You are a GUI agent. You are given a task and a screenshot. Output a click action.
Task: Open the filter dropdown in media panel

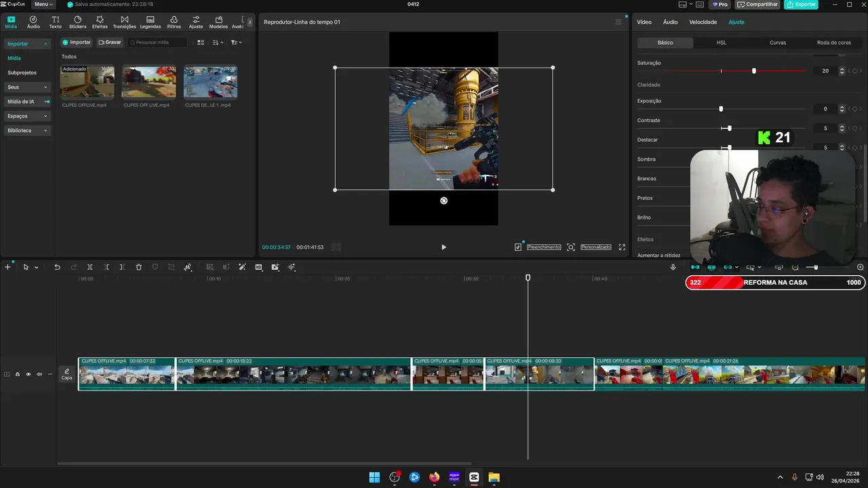tap(236, 42)
